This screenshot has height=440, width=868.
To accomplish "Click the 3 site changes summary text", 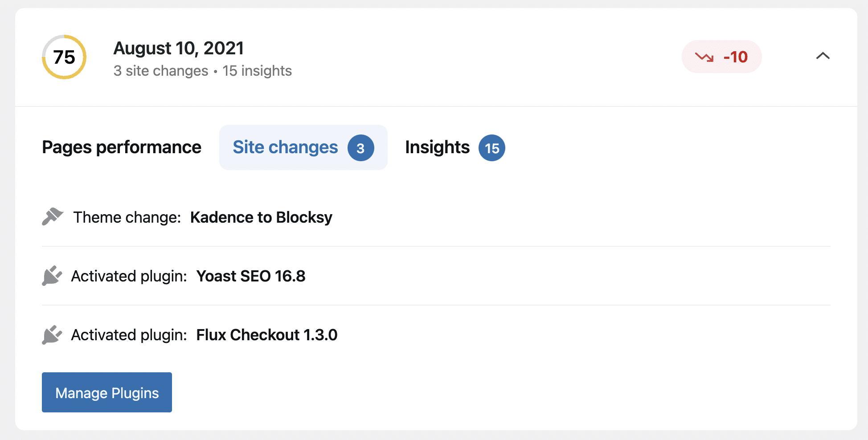I will pos(161,71).
